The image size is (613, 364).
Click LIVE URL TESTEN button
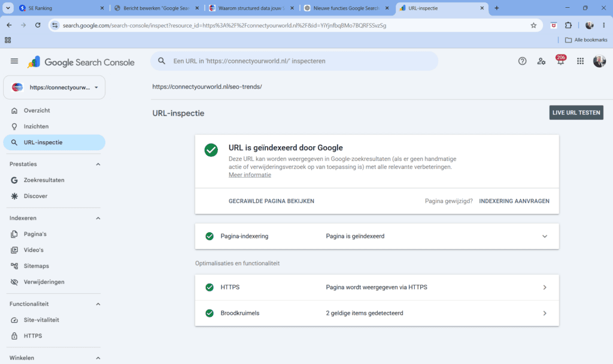coord(576,113)
